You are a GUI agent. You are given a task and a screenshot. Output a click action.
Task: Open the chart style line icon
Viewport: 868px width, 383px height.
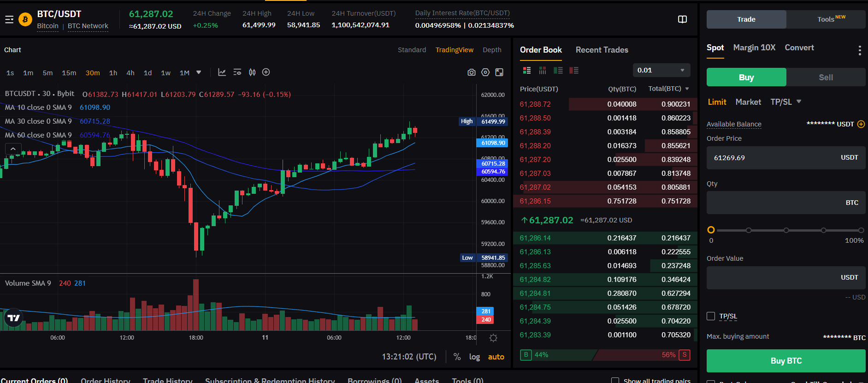tap(222, 72)
